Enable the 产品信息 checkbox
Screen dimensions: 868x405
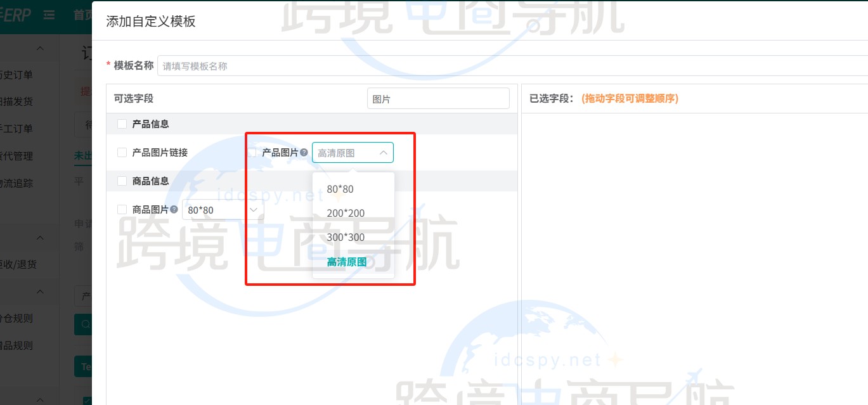[121, 124]
